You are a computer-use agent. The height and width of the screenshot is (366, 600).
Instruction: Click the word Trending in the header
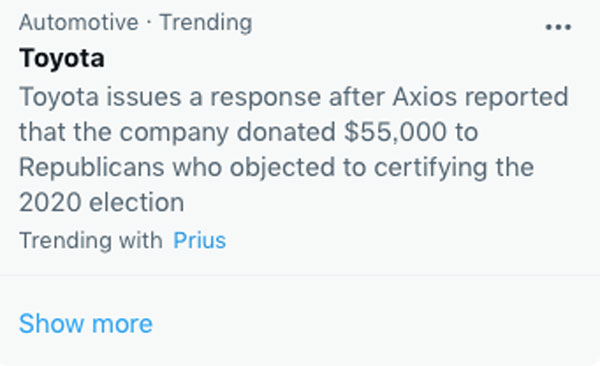tap(206, 23)
